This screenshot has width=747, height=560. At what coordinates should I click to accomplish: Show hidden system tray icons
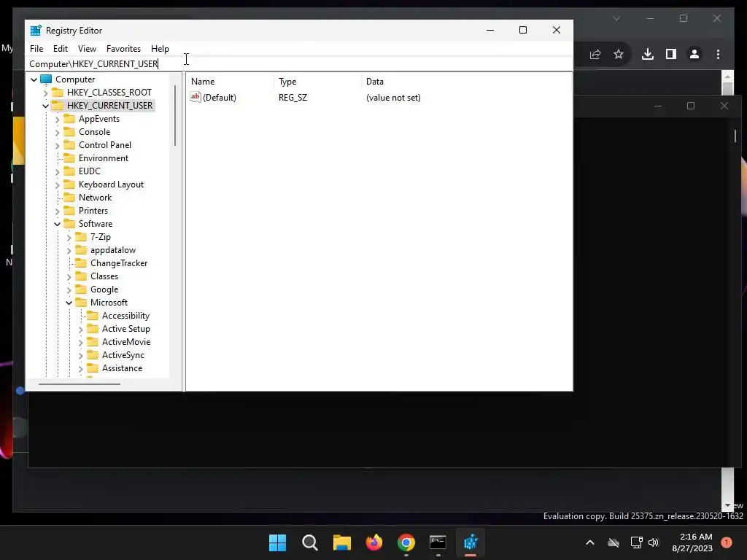(x=589, y=542)
